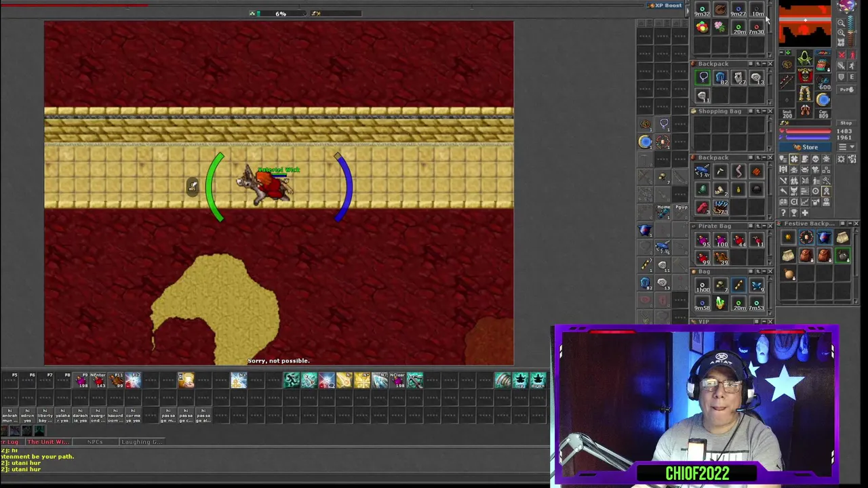
Task: Click the 'up' levitate hotkey icon
Action: (520, 380)
